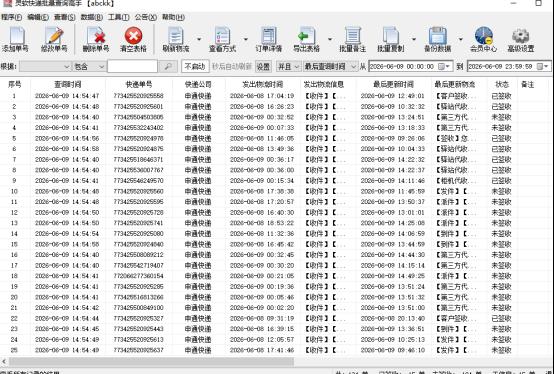This screenshot has height=374, width=554.
Task: Open the 包含 condition dropdown
Action: [89, 66]
